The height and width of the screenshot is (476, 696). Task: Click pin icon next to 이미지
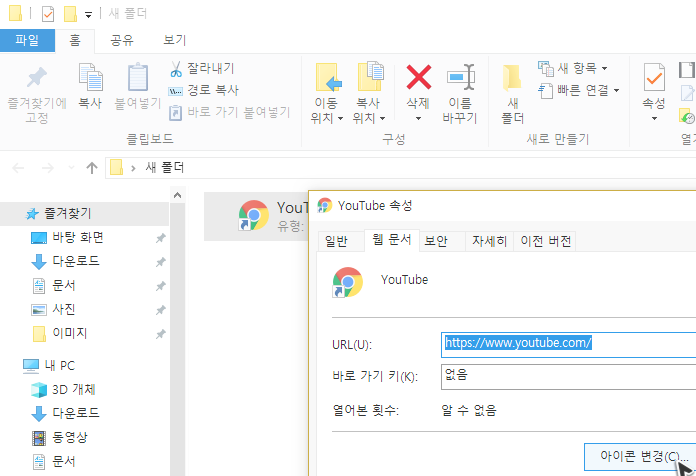pyautogui.click(x=160, y=334)
